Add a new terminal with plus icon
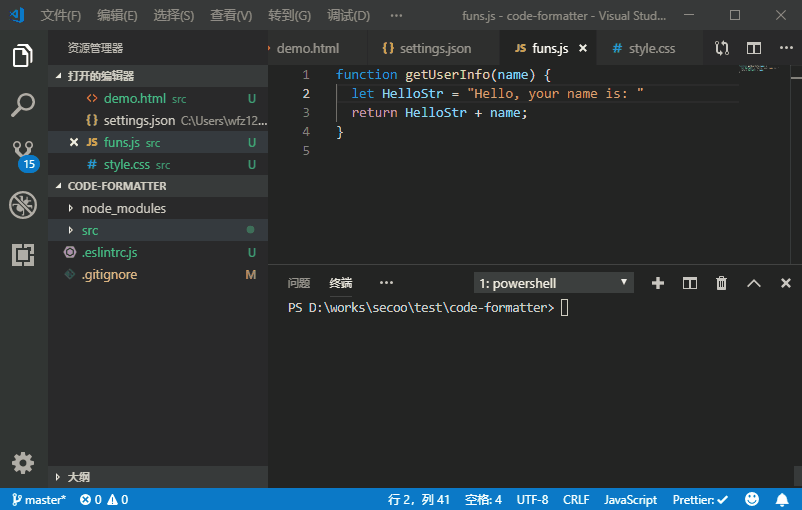Screen dimensions: 802x510 (x=658, y=283)
